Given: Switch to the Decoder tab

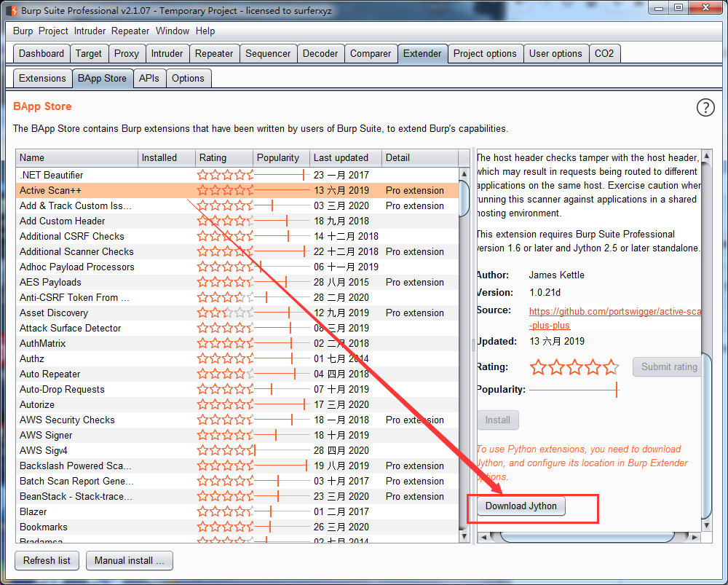Looking at the screenshot, I should tap(320, 53).
